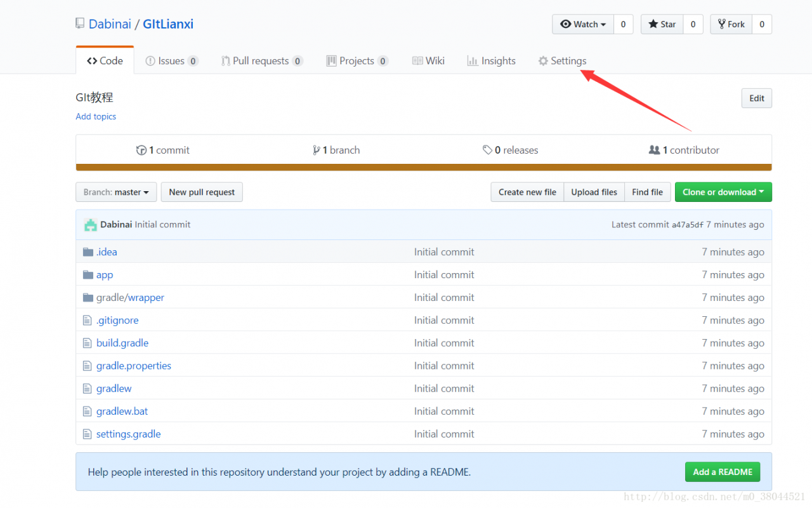Click Initial commit message in settings.gradle row

pos(444,434)
